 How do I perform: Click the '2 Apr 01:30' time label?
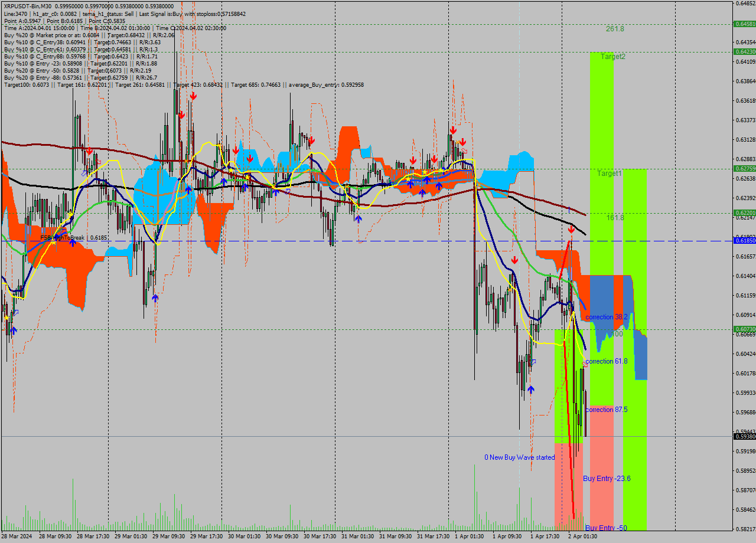[582, 537]
